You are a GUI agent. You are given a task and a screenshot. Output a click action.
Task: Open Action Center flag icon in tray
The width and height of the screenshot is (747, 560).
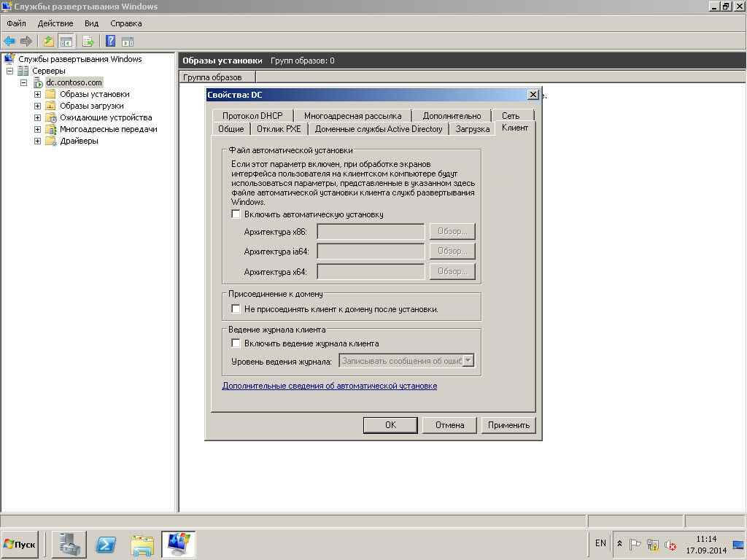(x=635, y=544)
